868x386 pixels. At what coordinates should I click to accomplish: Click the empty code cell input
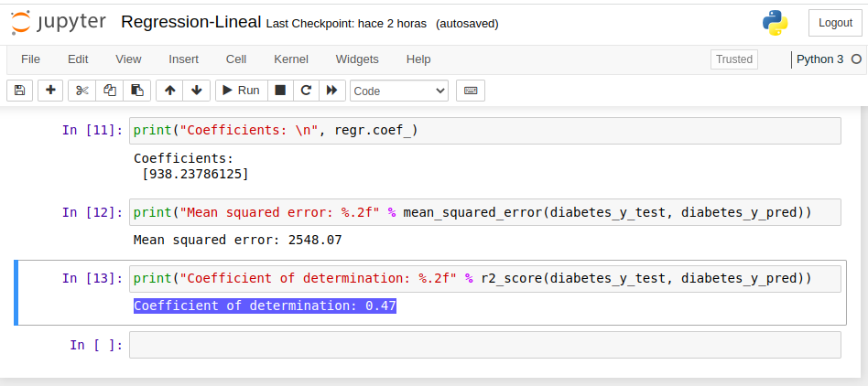coord(485,345)
